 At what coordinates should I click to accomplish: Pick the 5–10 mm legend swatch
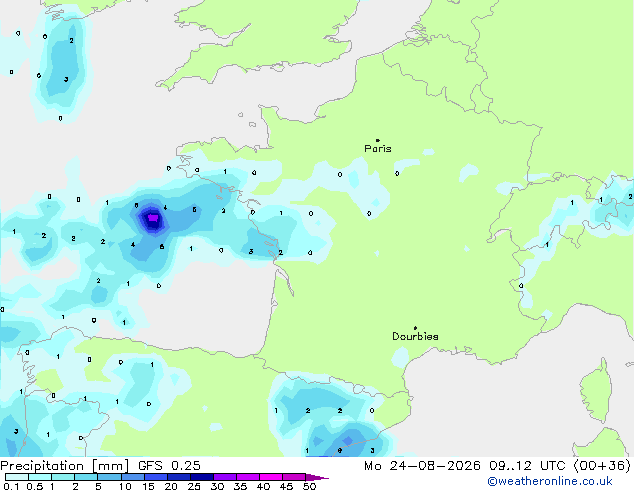click(x=109, y=477)
